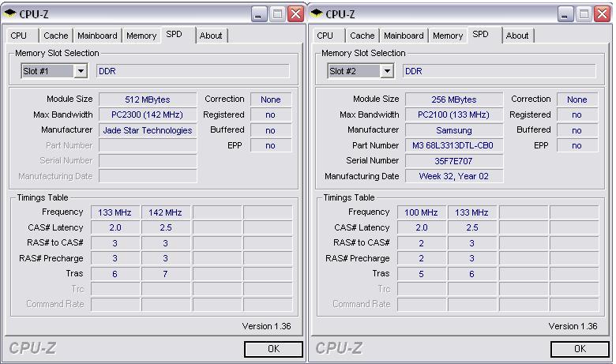Click Jade Star Technologies manufacturer field
Screen dimensions: 616x364
tap(148, 130)
